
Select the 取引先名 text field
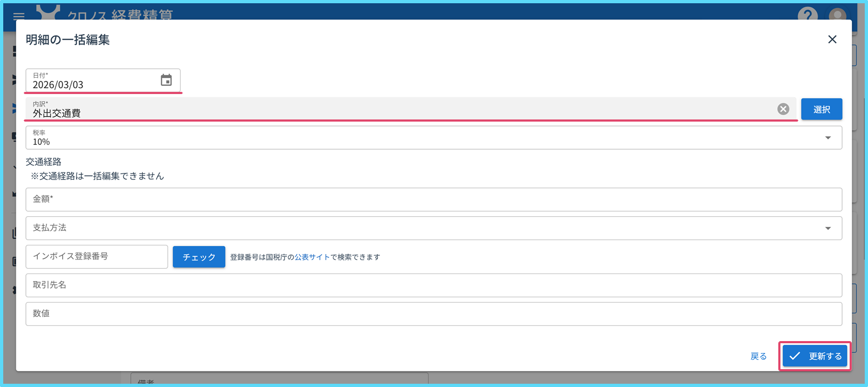point(432,285)
